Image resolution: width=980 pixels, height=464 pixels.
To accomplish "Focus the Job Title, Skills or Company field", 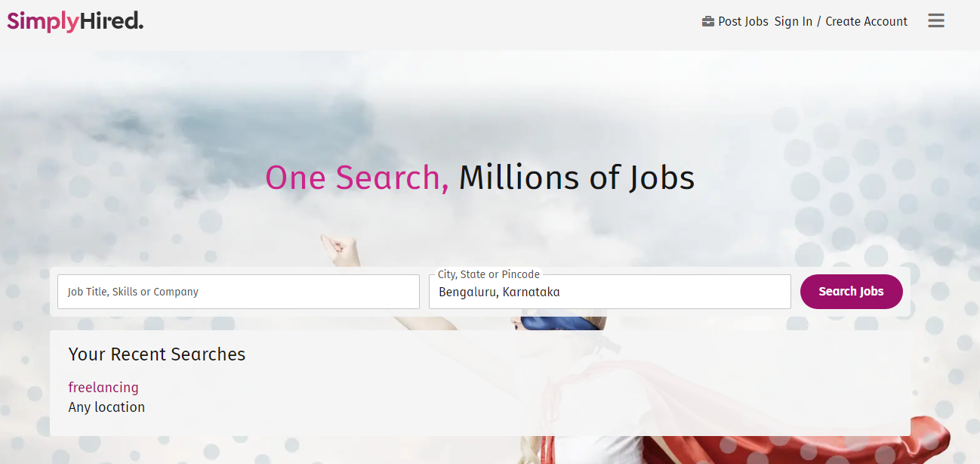I will pos(239,292).
